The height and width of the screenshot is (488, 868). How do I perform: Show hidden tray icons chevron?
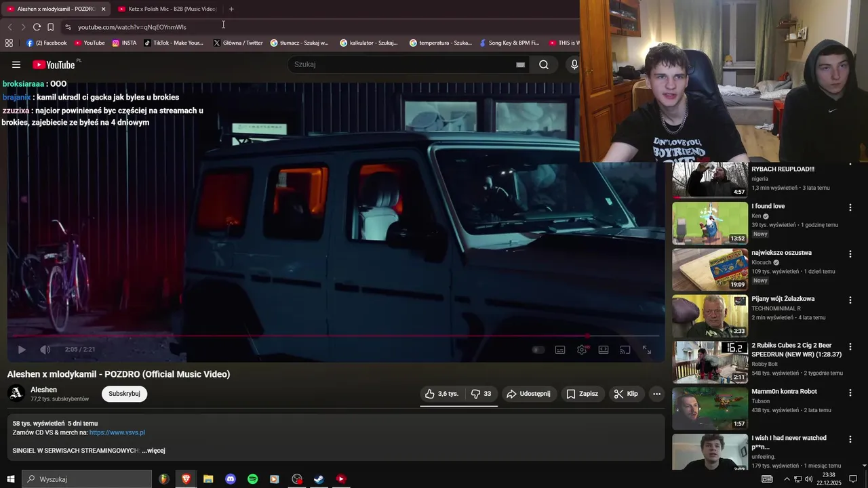(x=787, y=479)
